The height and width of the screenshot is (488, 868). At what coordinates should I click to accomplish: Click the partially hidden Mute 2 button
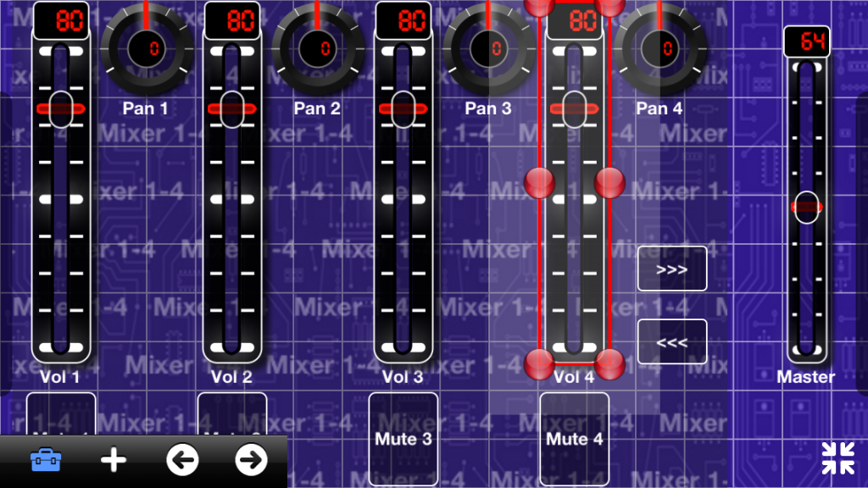(x=232, y=413)
